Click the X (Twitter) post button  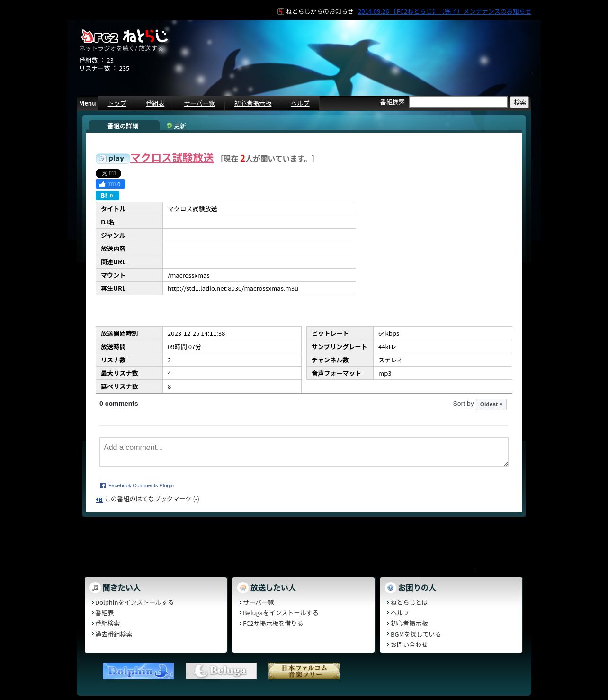108,173
